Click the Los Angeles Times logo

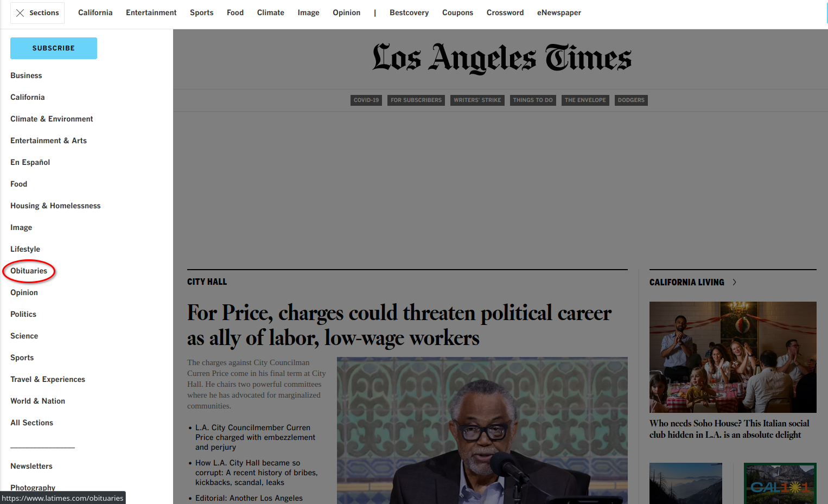pyautogui.click(x=502, y=58)
